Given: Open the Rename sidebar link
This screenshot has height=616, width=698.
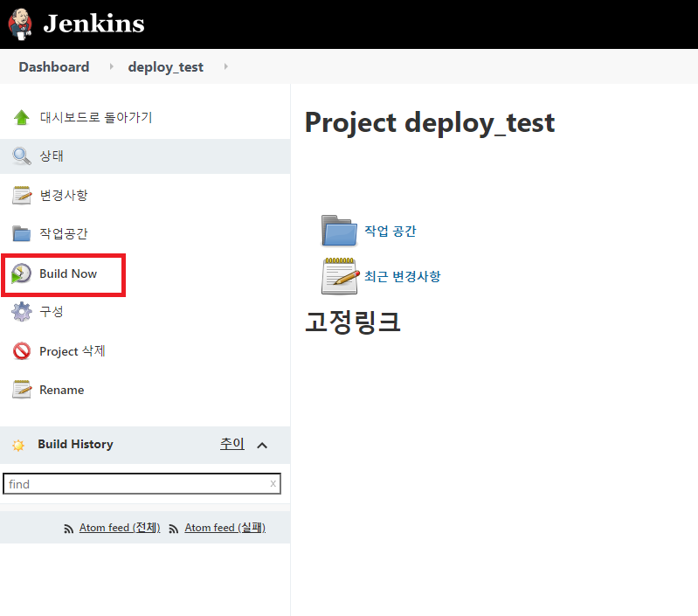Looking at the screenshot, I should 61,390.
